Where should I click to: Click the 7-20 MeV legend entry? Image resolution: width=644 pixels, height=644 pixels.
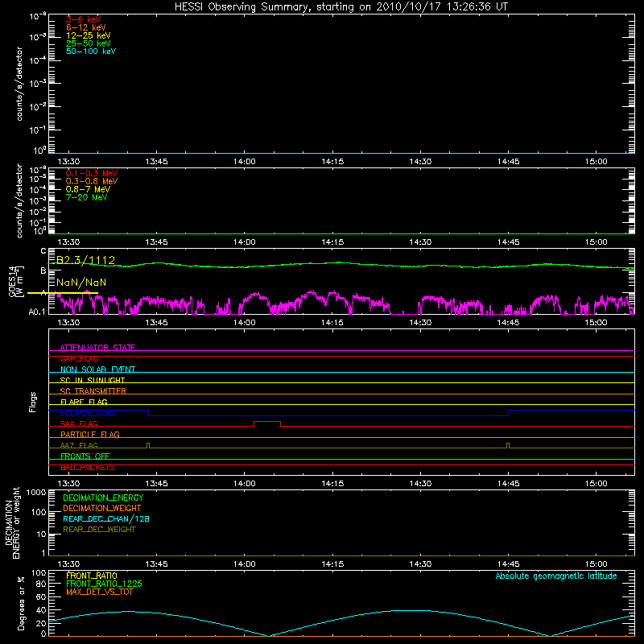click(x=86, y=197)
